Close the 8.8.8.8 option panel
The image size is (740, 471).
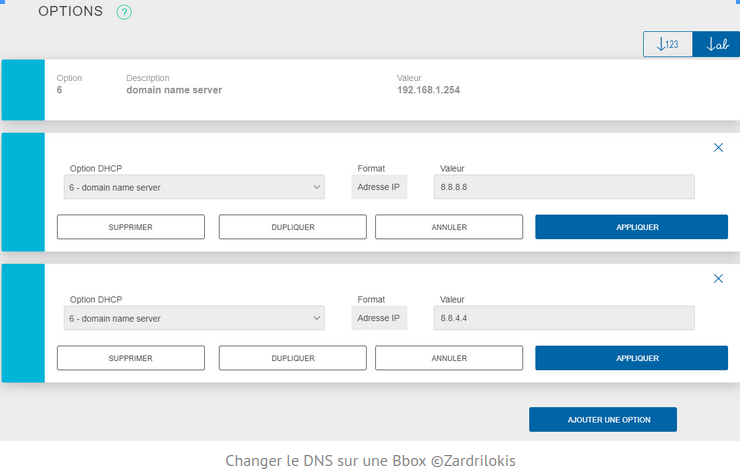pos(717,147)
